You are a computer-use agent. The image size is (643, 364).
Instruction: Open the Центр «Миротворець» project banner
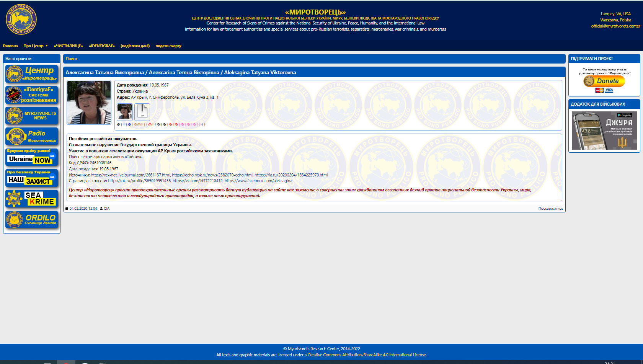click(x=32, y=73)
